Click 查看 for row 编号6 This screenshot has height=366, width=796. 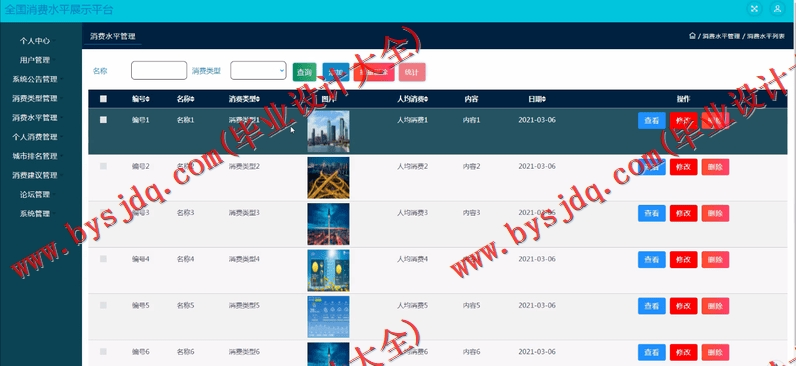652,352
